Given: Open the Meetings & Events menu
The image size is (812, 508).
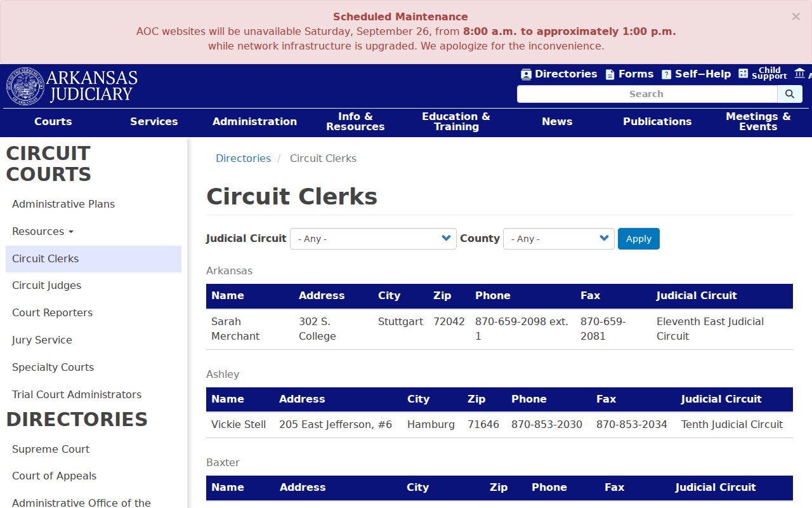Looking at the screenshot, I should click(x=758, y=121).
